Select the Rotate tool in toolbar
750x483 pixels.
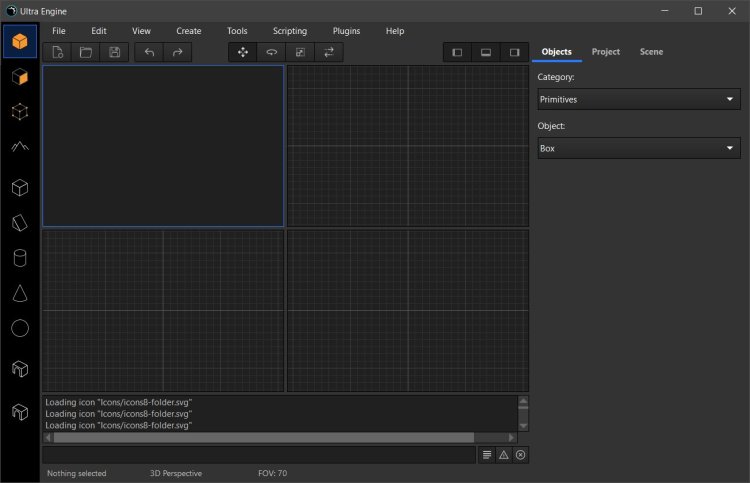pos(271,52)
